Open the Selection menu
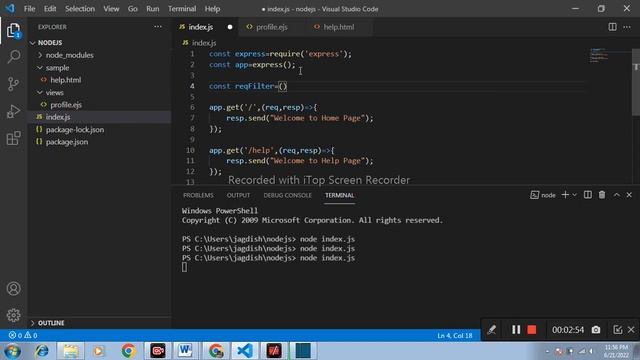Screen dimensions: 640x360 [x=80, y=9]
